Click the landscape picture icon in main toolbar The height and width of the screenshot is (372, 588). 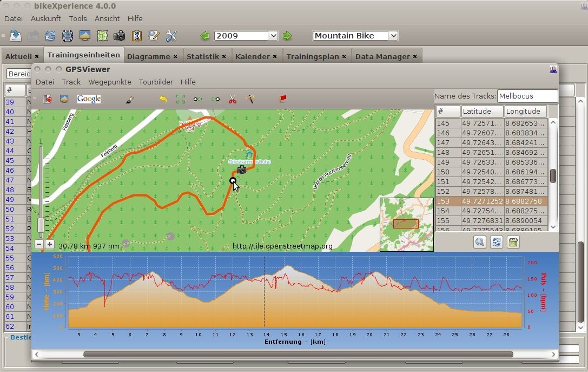85,36
